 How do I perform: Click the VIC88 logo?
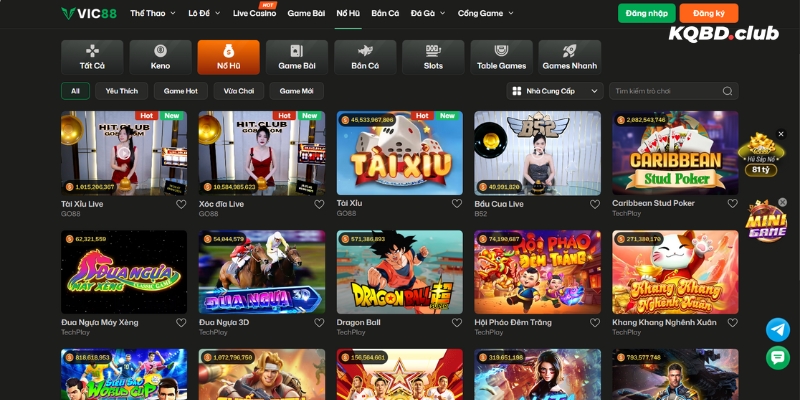88,13
